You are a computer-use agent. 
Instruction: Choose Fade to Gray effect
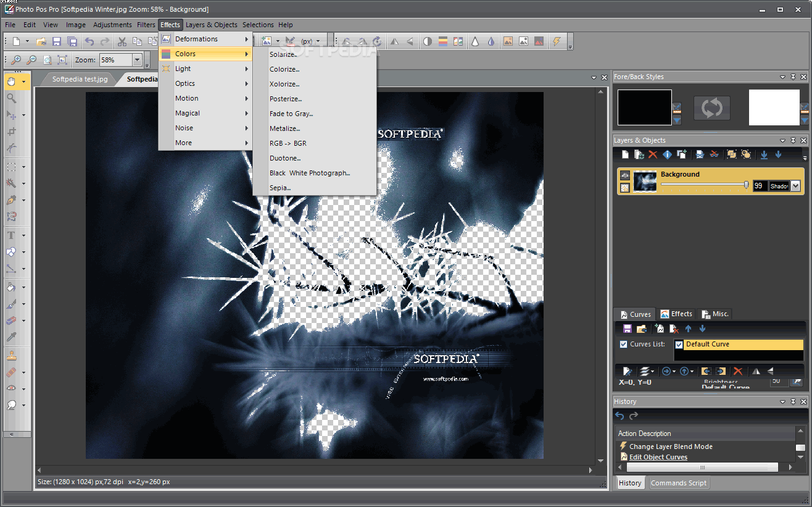pyautogui.click(x=315, y=114)
